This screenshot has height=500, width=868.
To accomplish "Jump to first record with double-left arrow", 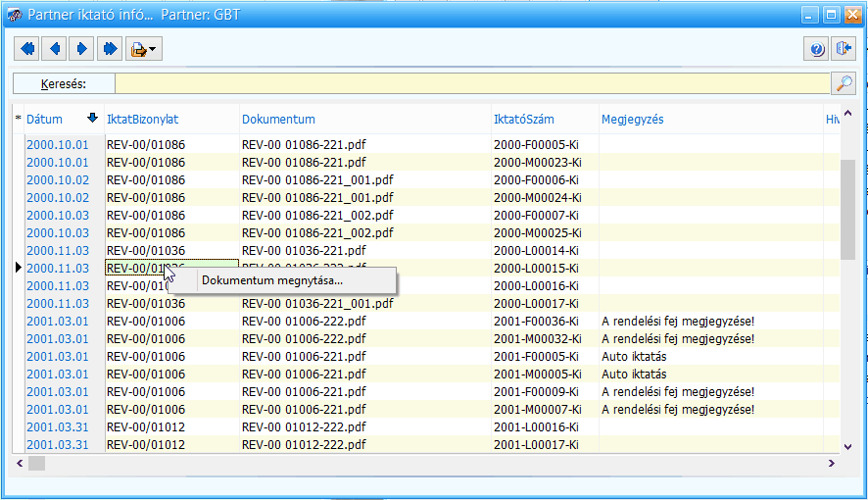I will tap(27, 49).
